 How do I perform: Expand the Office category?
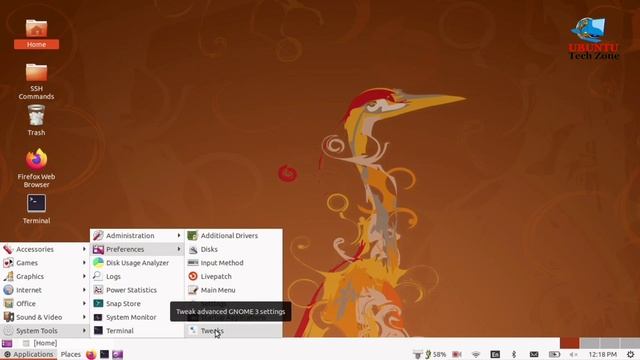pos(45,304)
